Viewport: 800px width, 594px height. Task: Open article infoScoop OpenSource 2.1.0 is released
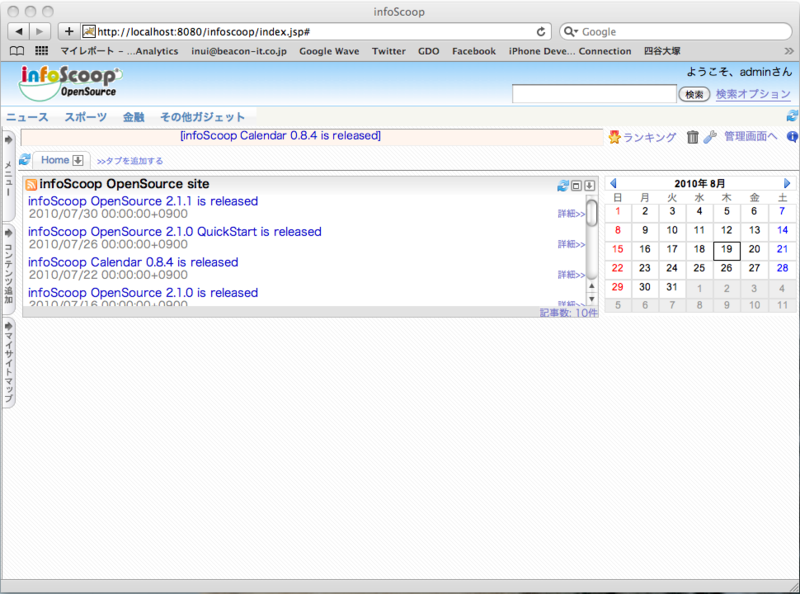(143, 293)
